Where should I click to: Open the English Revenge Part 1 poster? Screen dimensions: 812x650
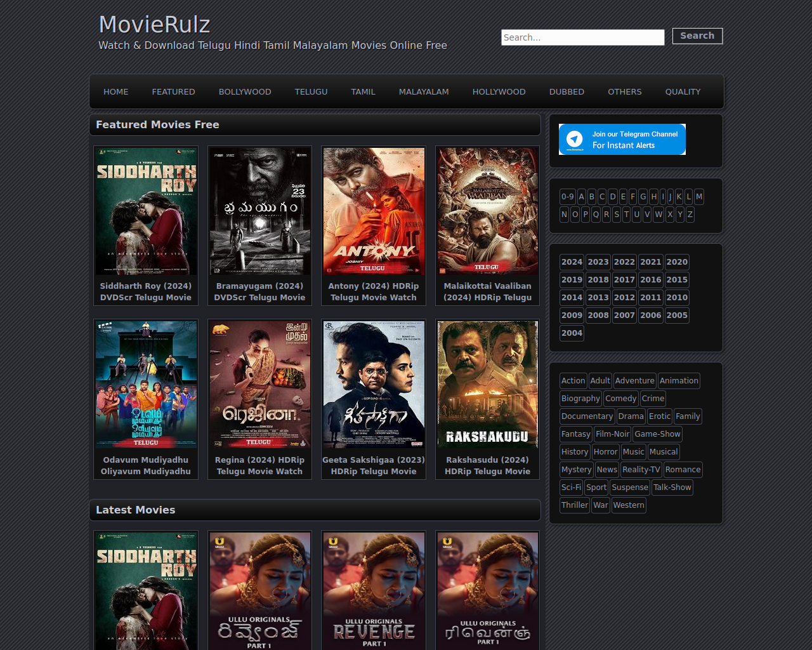pyautogui.click(x=374, y=591)
